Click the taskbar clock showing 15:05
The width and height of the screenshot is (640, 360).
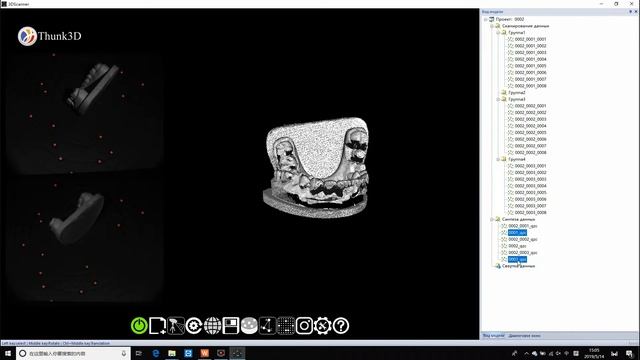point(594,353)
